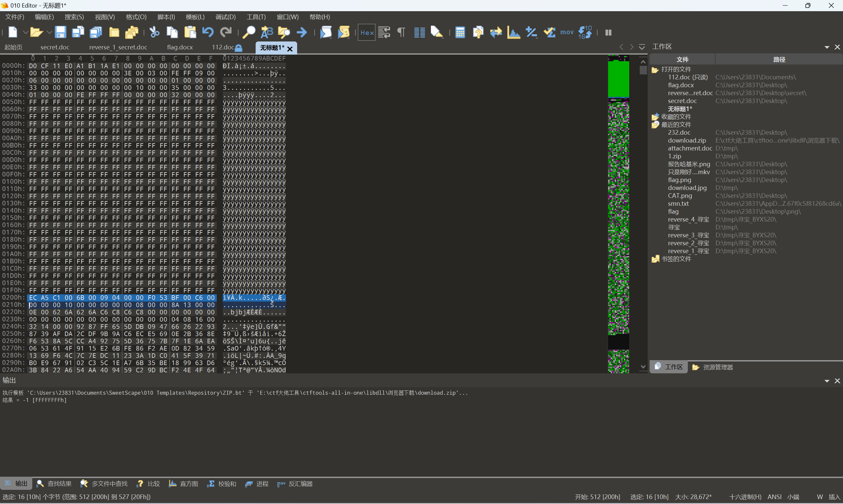Open the 文件(F) menu
The image size is (843, 504).
tap(14, 17)
